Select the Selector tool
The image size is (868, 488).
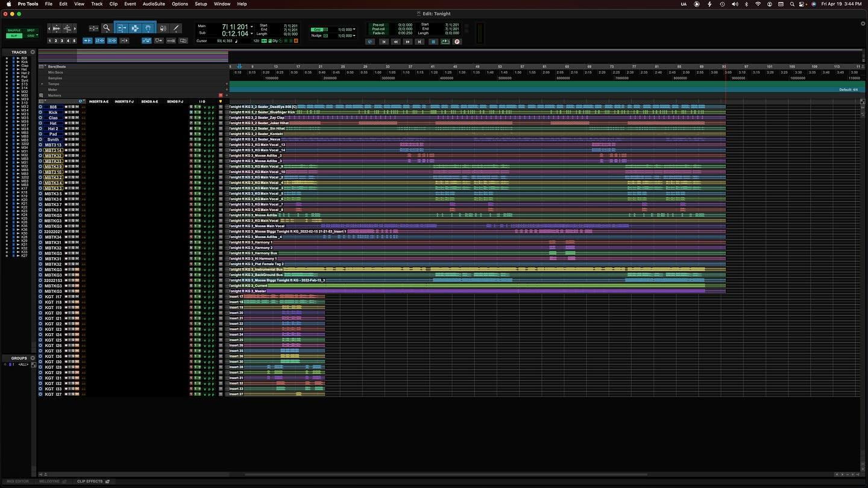coord(135,28)
